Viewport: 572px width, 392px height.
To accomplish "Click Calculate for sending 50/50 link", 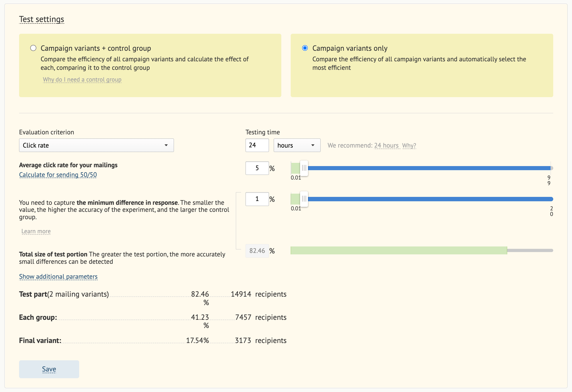I will [x=58, y=175].
